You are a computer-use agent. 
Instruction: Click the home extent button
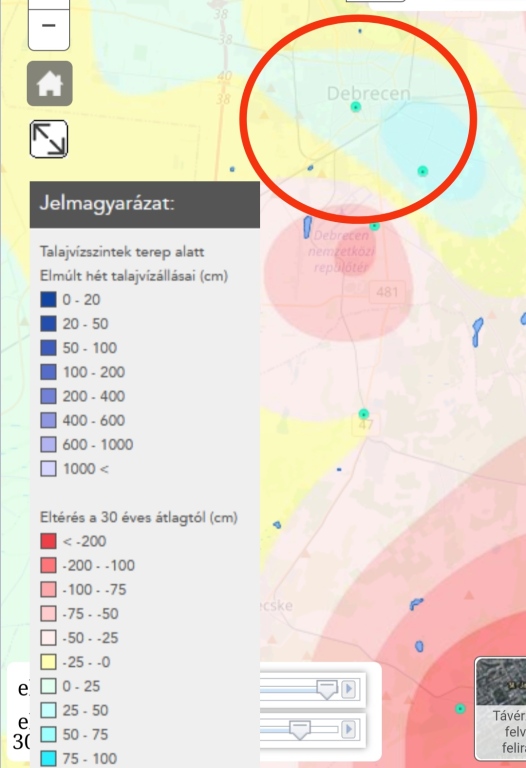click(49, 84)
